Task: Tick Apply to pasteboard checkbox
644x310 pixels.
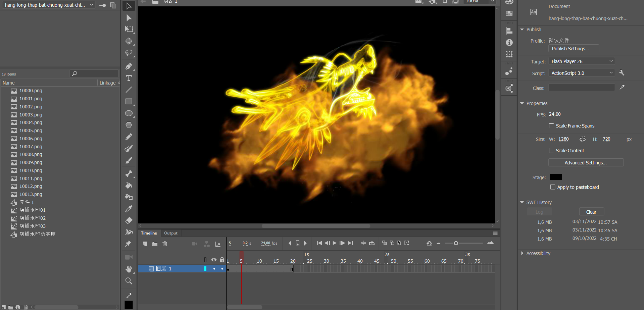Action: 553,187
